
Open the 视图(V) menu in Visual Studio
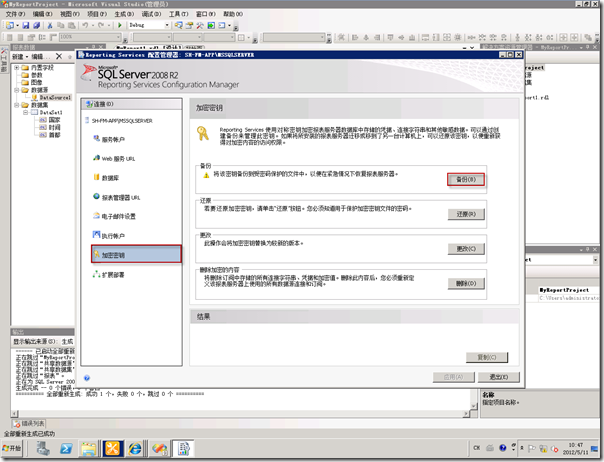click(x=69, y=14)
